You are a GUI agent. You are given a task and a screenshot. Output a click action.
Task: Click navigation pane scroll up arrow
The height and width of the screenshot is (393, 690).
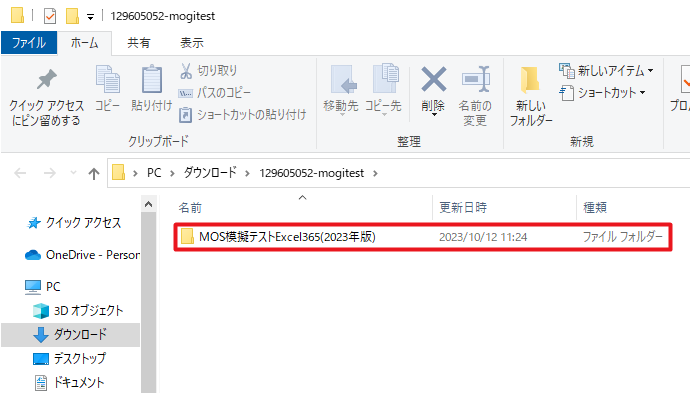pyautogui.click(x=148, y=204)
